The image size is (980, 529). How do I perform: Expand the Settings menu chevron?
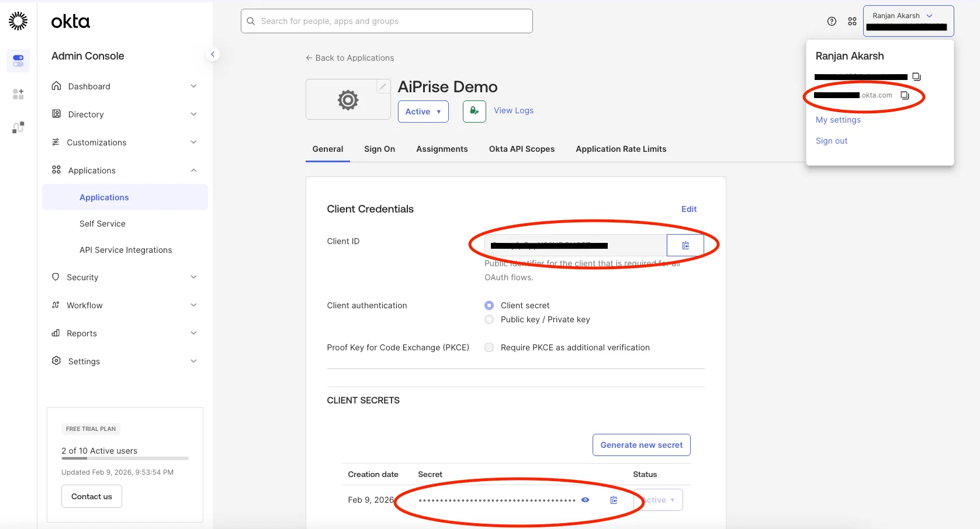[x=193, y=361]
